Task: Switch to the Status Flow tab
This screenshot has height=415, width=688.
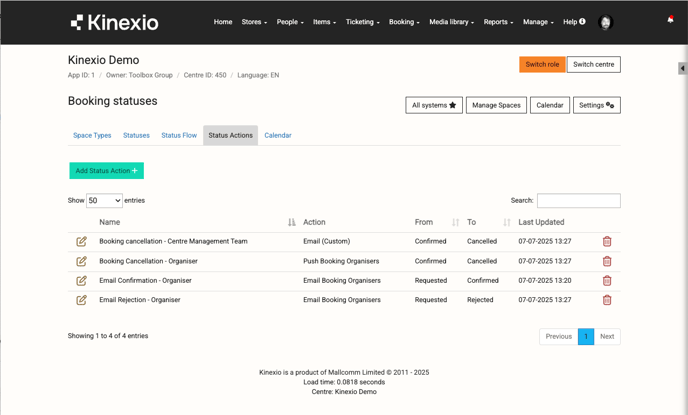Action: pyautogui.click(x=179, y=135)
